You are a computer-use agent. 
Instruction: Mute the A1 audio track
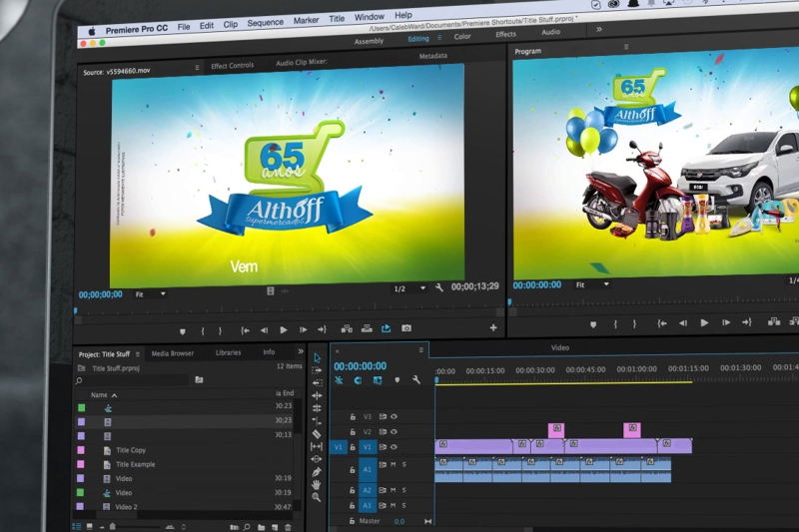pos(394,465)
